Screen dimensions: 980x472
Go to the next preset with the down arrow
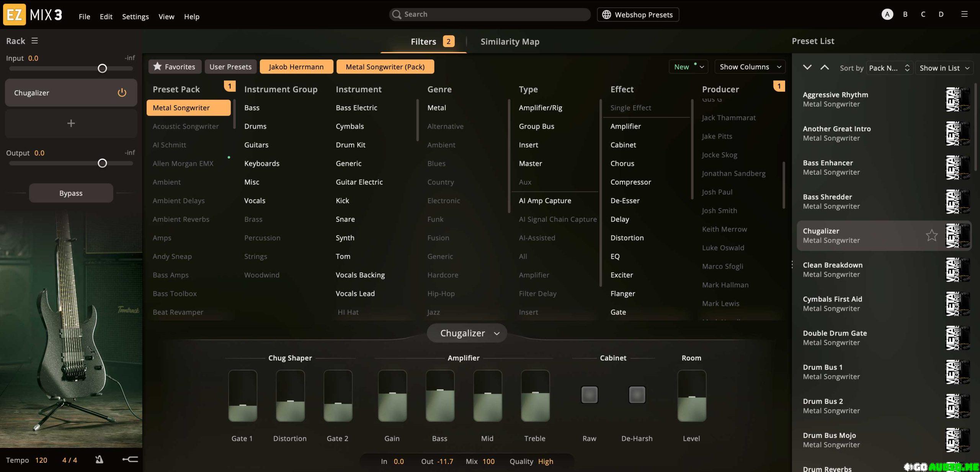click(807, 67)
